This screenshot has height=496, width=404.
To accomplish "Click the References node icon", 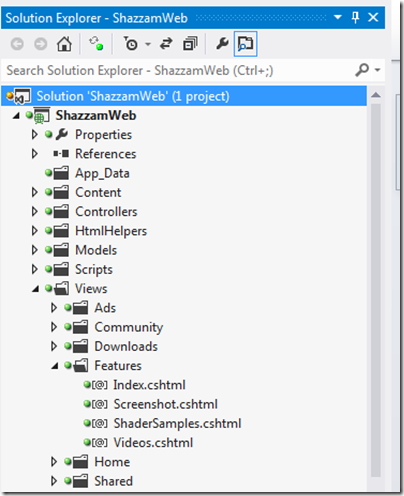I will pyautogui.click(x=61, y=154).
